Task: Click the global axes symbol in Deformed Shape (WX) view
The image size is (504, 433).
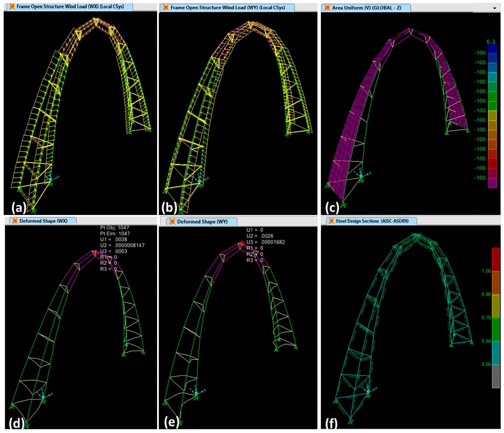Action: 43,397
